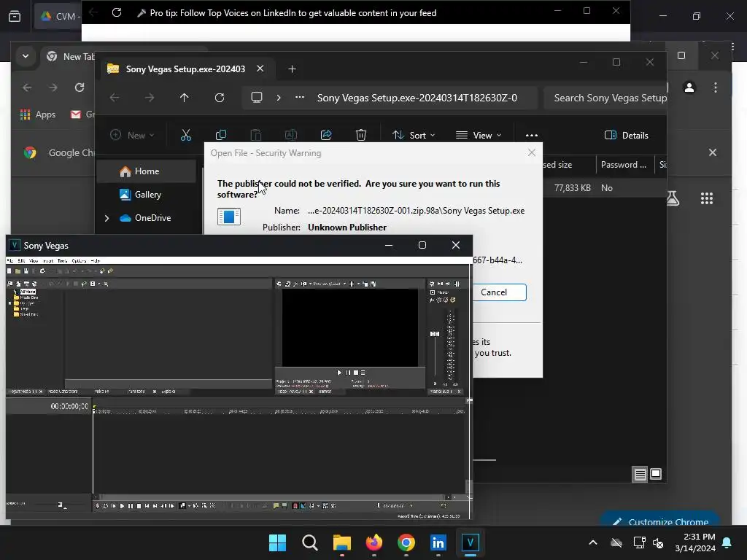The width and height of the screenshot is (747, 560).
Task: Select Media Bins folder in Vegas tree
Action: [29, 297]
